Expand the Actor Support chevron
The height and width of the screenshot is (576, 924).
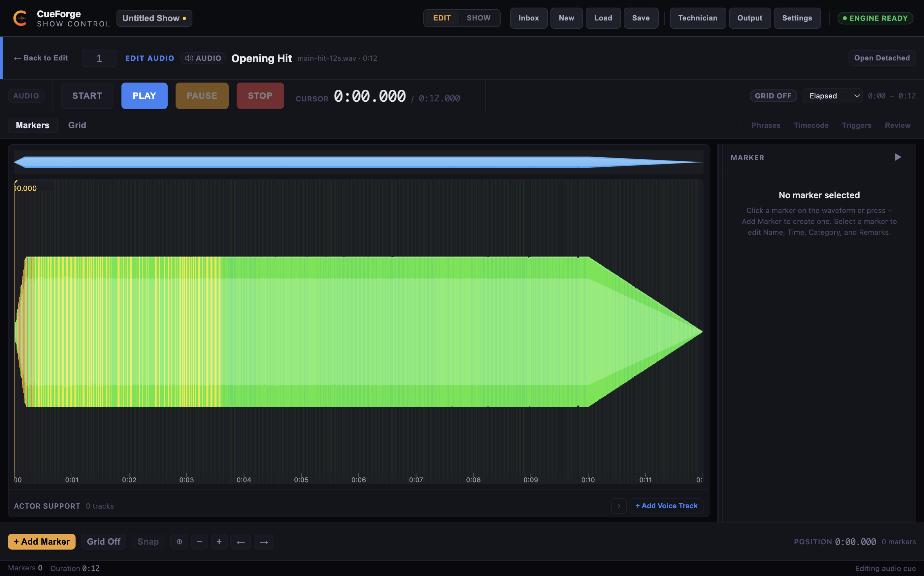[619, 506]
